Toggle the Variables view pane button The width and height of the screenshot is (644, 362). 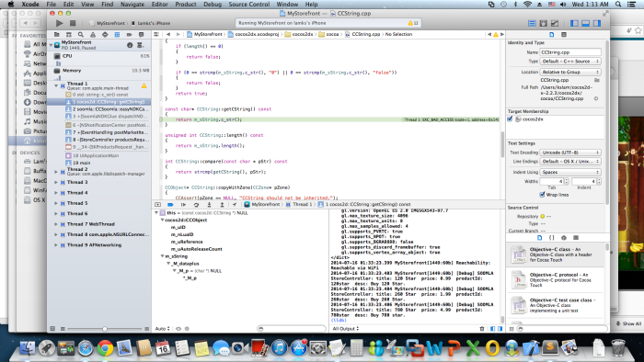coord(493,328)
